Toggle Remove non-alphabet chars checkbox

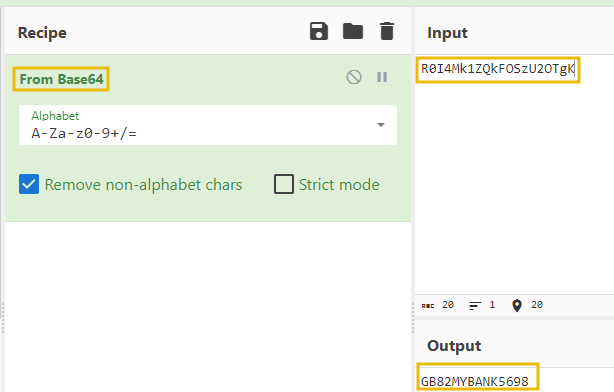29,184
